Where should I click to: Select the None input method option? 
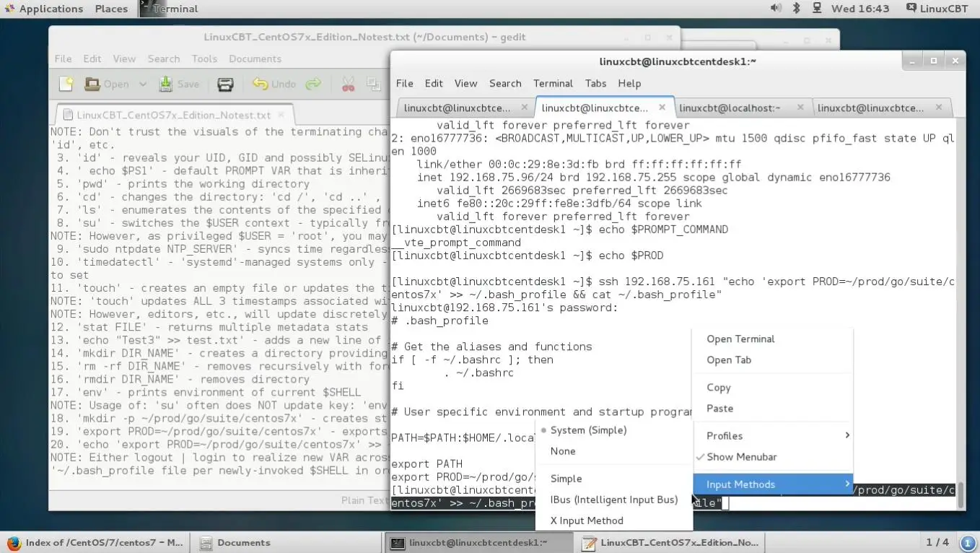614,451
